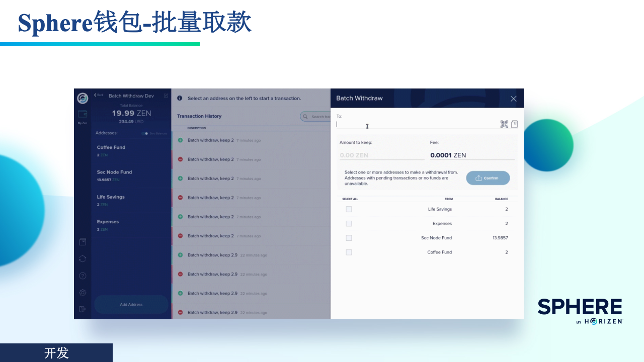Click the 开发 label on the slide
The height and width of the screenshot is (362, 644).
pos(56,353)
